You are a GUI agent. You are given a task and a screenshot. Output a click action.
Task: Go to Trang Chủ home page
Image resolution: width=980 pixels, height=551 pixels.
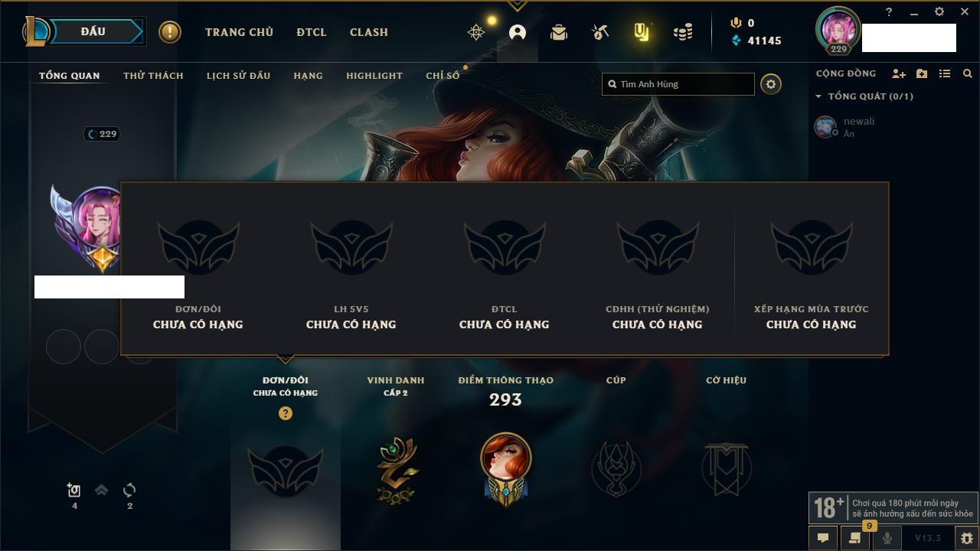tap(239, 32)
